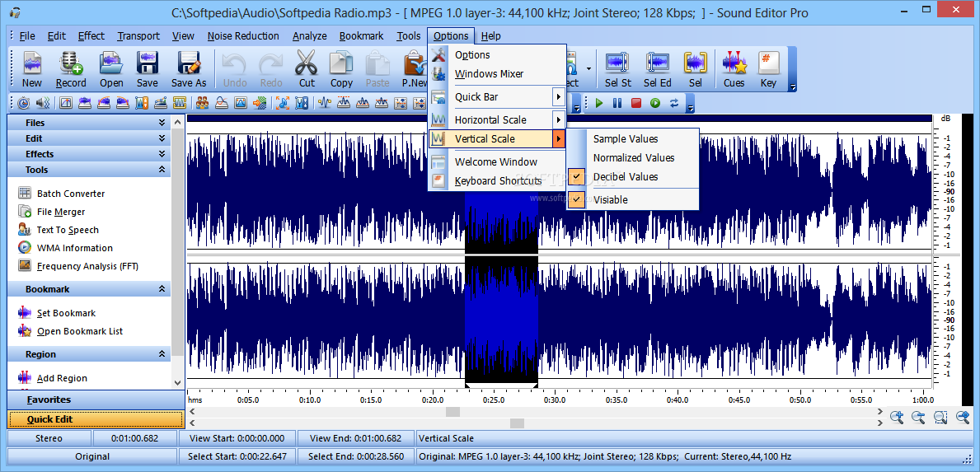Click Open Bookmark List

pos(80,331)
